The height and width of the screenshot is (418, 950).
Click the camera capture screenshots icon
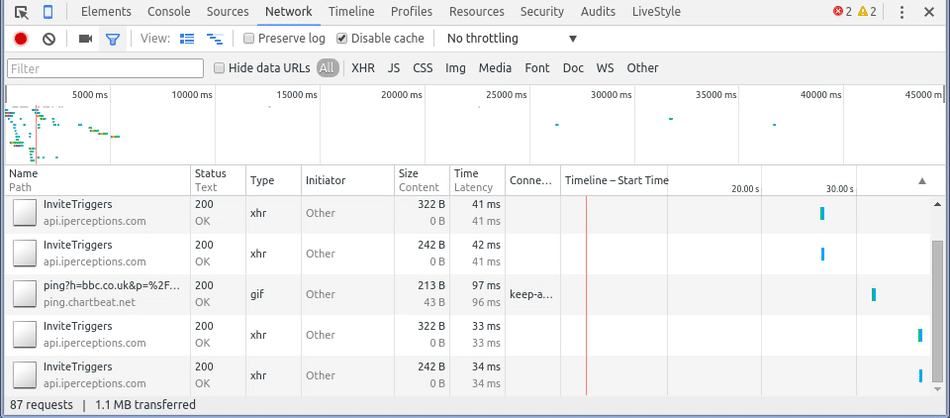click(x=85, y=39)
